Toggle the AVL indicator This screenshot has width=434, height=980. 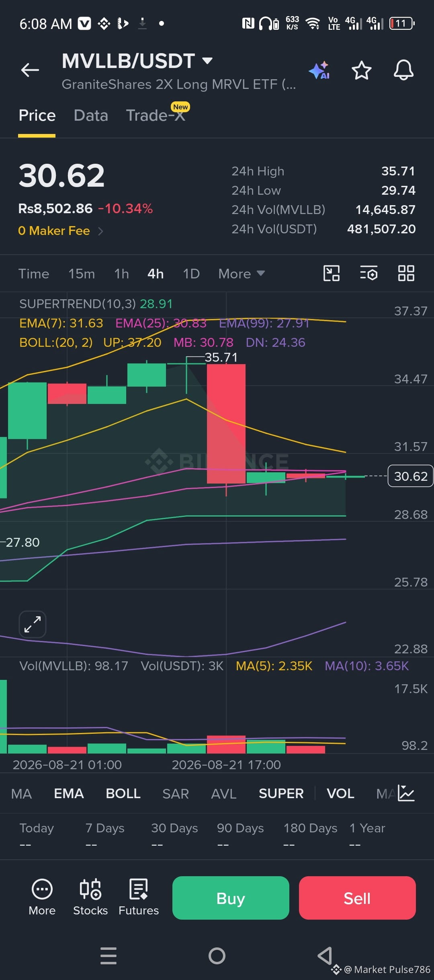pyautogui.click(x=224, y=794)
